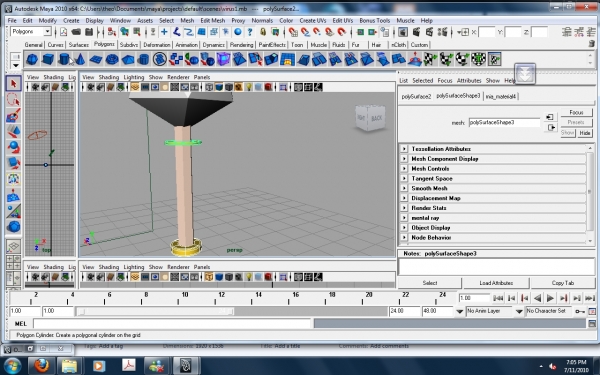Image resolution: width=600 pixels, height=375 pixels.
Task: Toggle the Show button in Attribute Editor
Action: 568,133
